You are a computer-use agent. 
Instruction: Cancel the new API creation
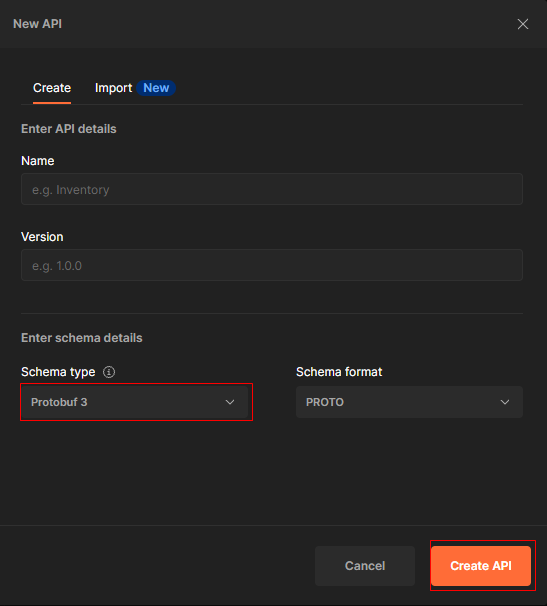coord(365,566)
